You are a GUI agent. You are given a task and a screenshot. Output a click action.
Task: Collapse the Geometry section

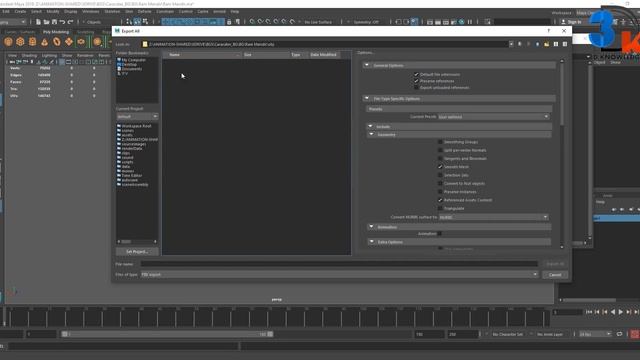point(371,134)
